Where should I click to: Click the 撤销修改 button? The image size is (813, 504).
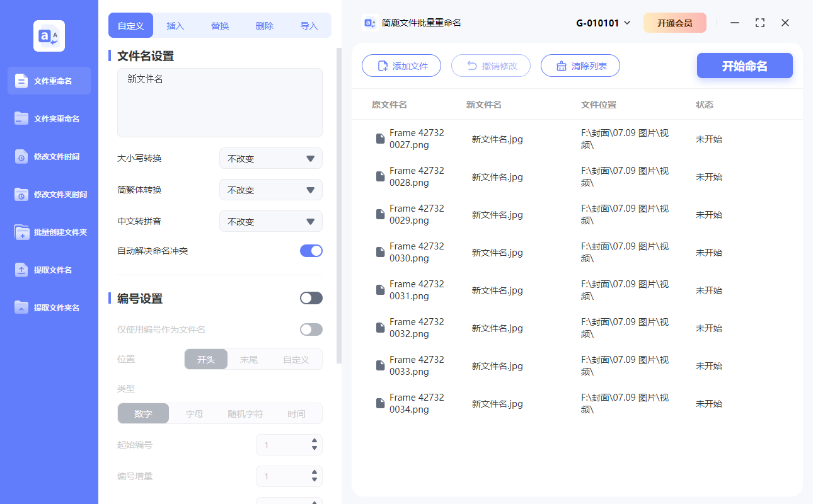pos(491,66)
